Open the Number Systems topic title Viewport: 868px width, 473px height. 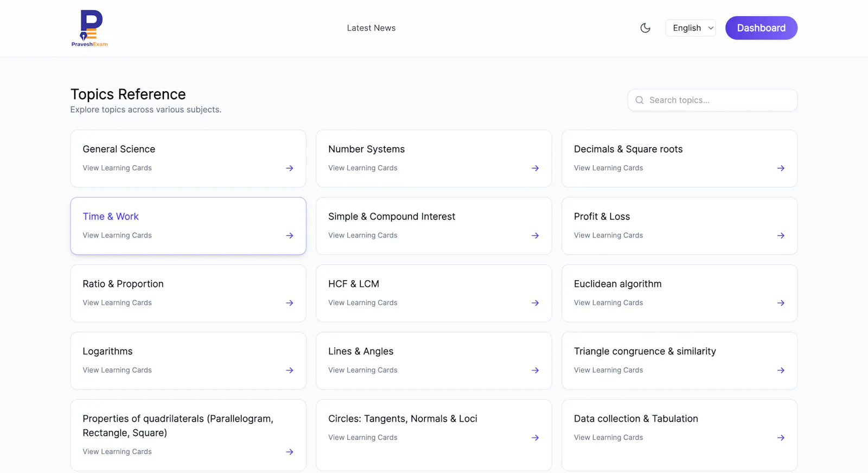coord(366,149)
